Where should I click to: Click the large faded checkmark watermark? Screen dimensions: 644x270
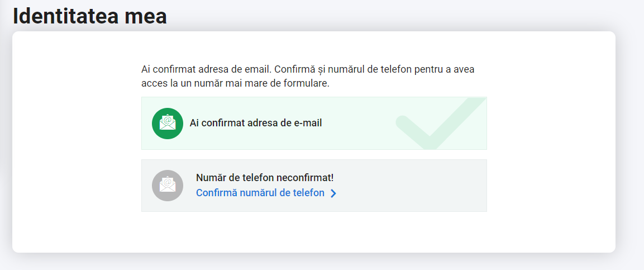(x=441, y=124)
